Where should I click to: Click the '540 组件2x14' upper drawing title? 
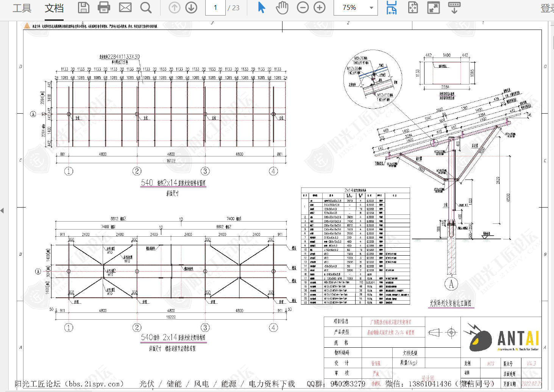[x=173, y=183]
